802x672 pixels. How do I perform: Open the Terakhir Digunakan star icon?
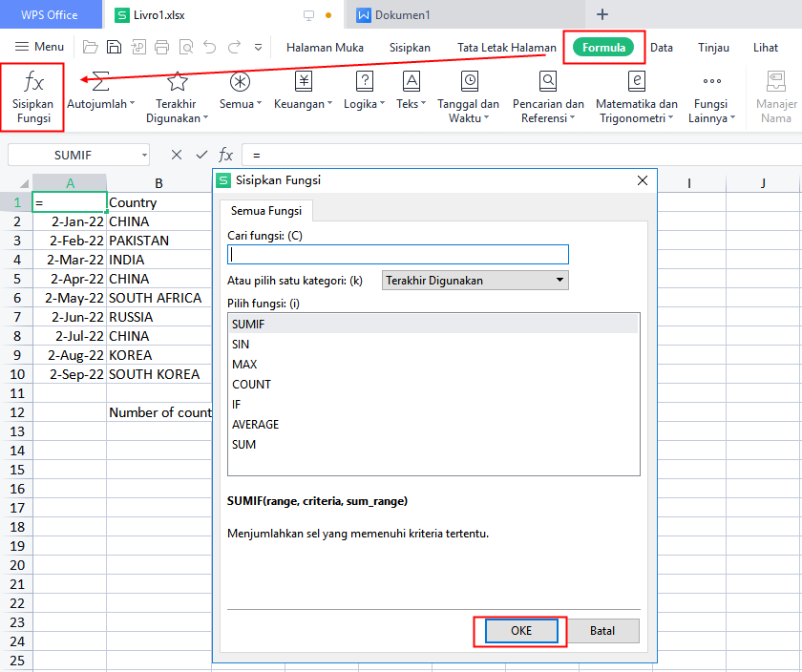coord(177,81)
